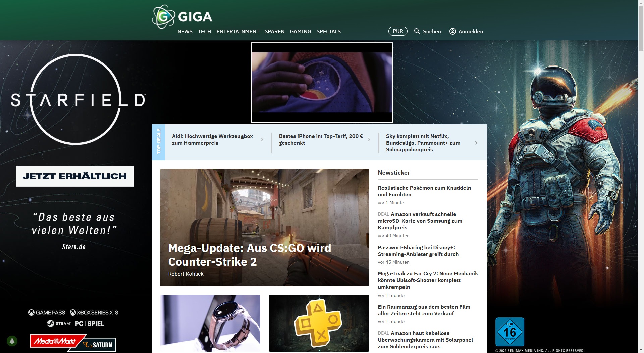Click the 'vor 40 Minuten' timestamp
This screenshot has width=644, height=353.
click(x=393, y=236)
